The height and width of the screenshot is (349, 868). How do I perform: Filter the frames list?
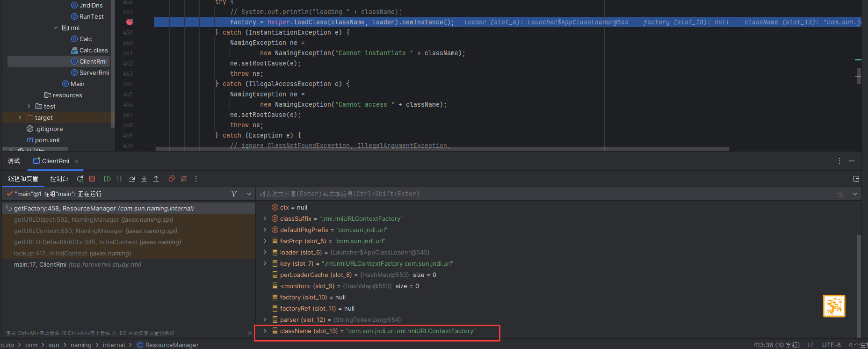(234, 194)
